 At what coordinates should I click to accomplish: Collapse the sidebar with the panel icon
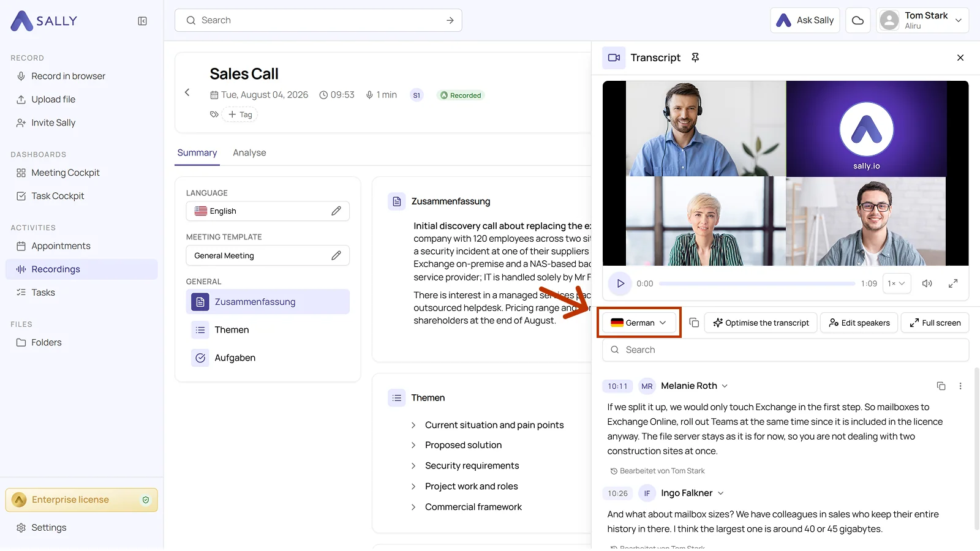click(x=142, y=21)
